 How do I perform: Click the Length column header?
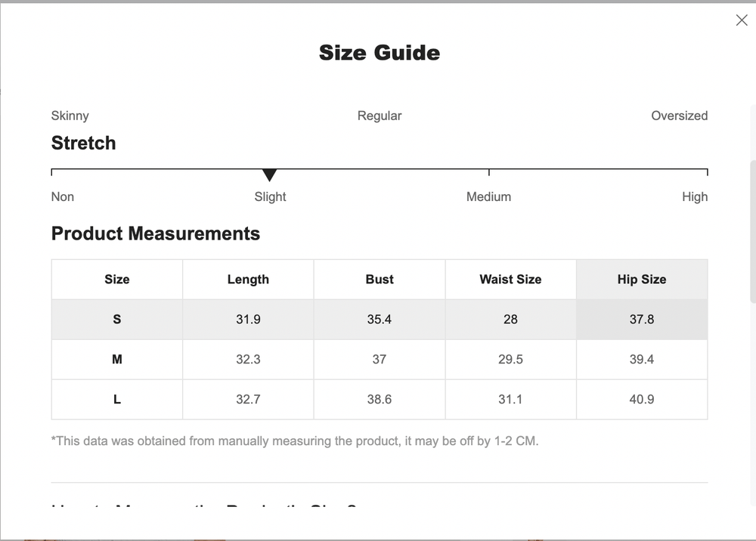click(248, 279)
